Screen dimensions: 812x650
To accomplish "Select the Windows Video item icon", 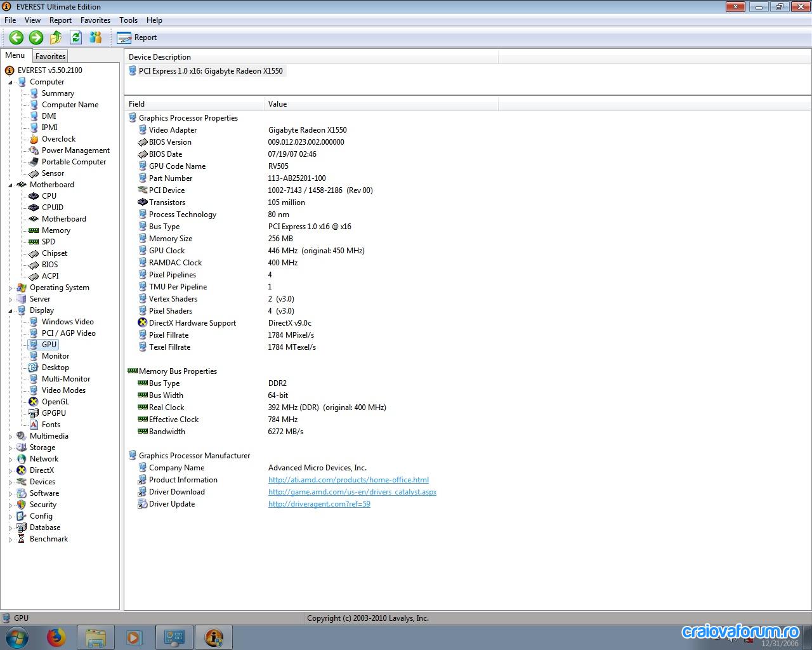I will pyautogui.click(x=34, y=322).
